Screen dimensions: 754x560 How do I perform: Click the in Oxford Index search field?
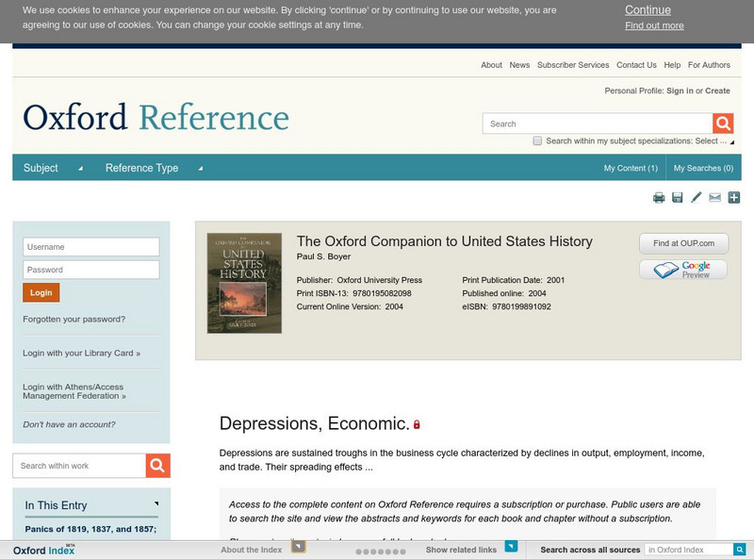click(689, 550)
